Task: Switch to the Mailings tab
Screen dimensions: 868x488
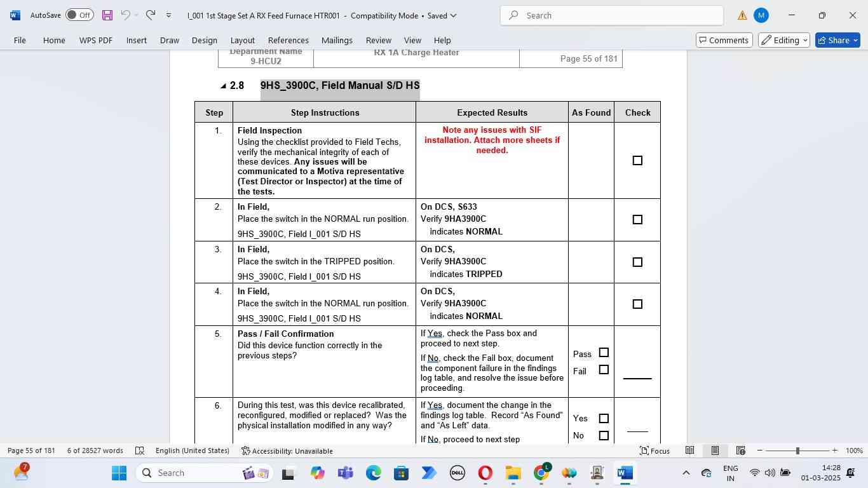Action: (337, 40)
